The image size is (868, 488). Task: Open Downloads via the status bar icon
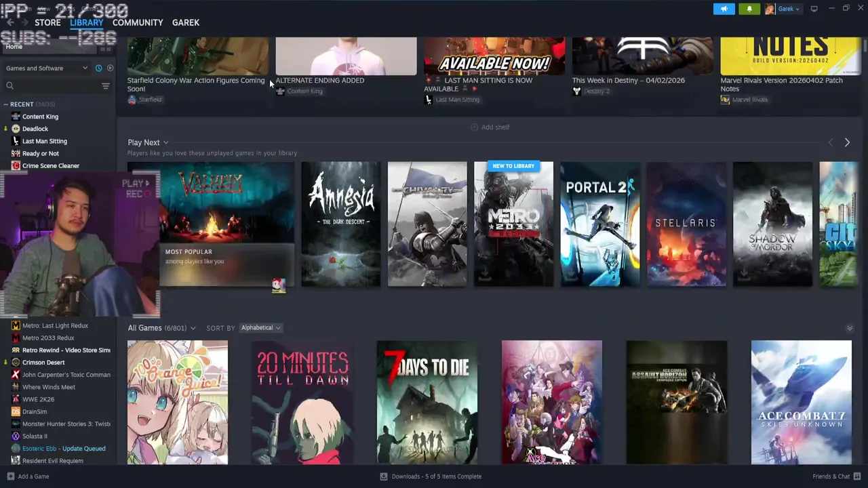pos(384,476)
